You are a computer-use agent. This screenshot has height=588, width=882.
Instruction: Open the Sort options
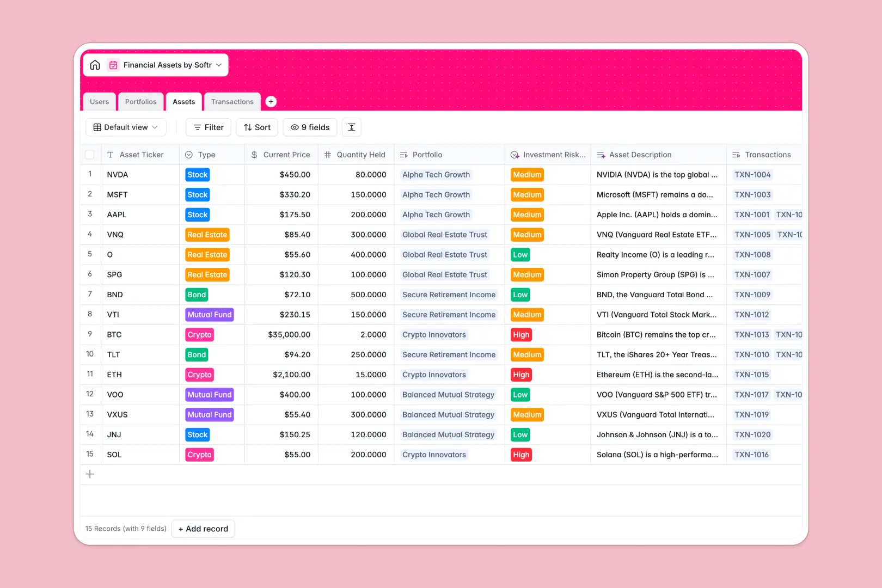point(256,127)
